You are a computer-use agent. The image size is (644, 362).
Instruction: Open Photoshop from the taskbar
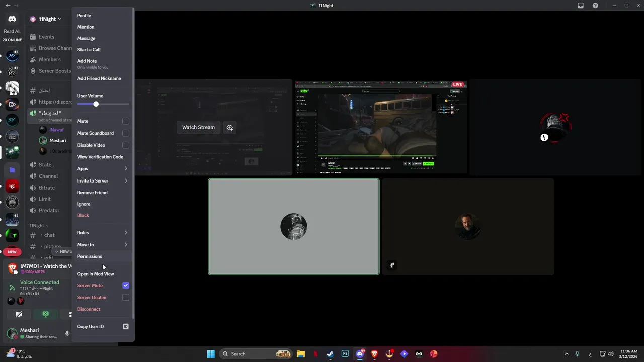[345, 354]
